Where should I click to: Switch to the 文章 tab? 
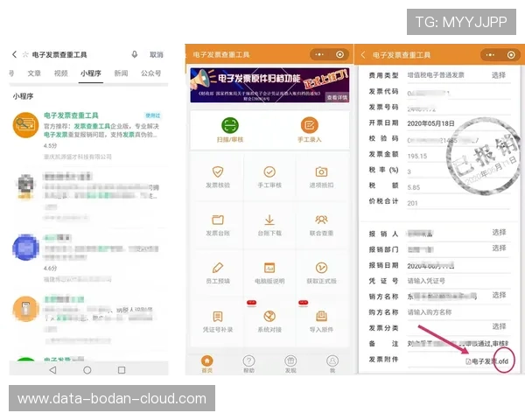[34, 73]
